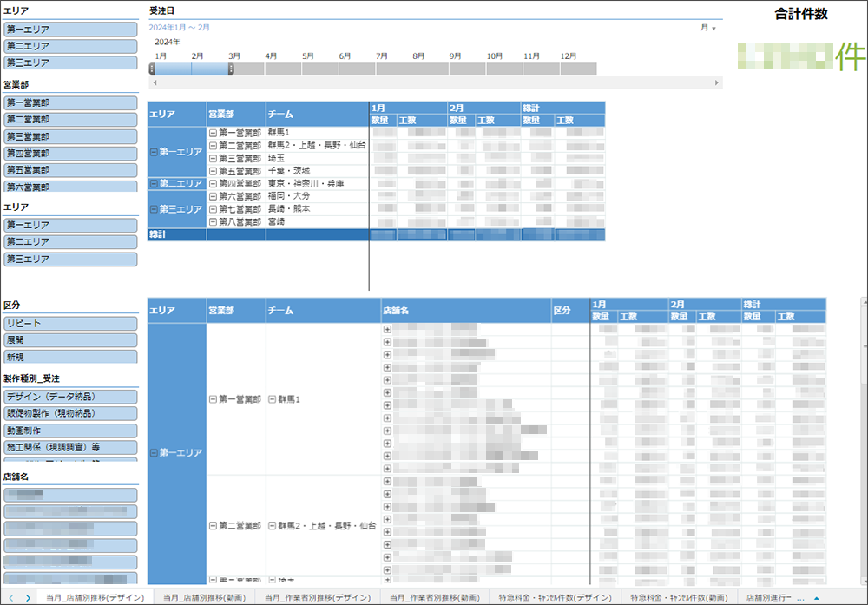Screen dimensions: 868x605
Task: Click the next sheet navigation arrow
Action: coord(28,598)
